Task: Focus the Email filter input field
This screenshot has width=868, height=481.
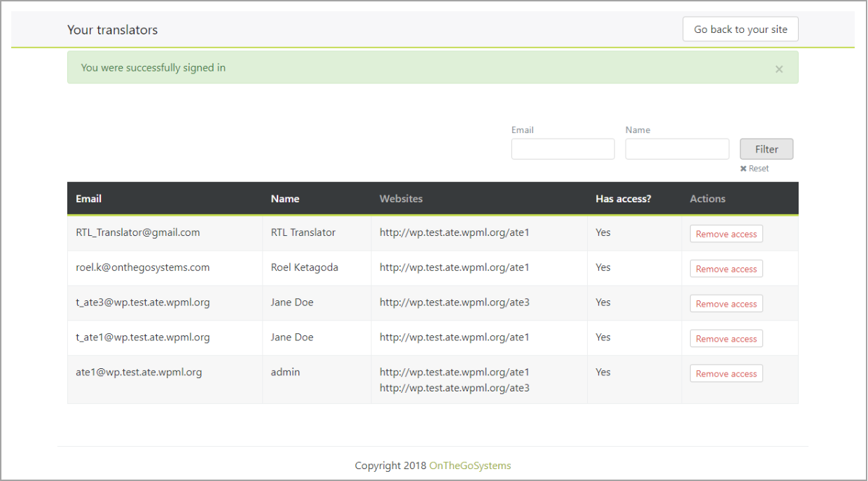Action: (x=563, y=149)
